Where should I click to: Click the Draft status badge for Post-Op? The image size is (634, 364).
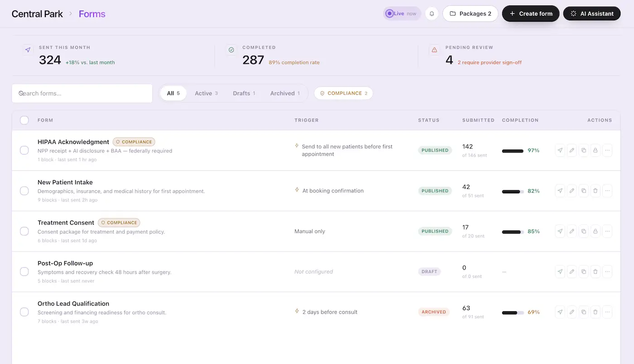[x=429, y=272]
